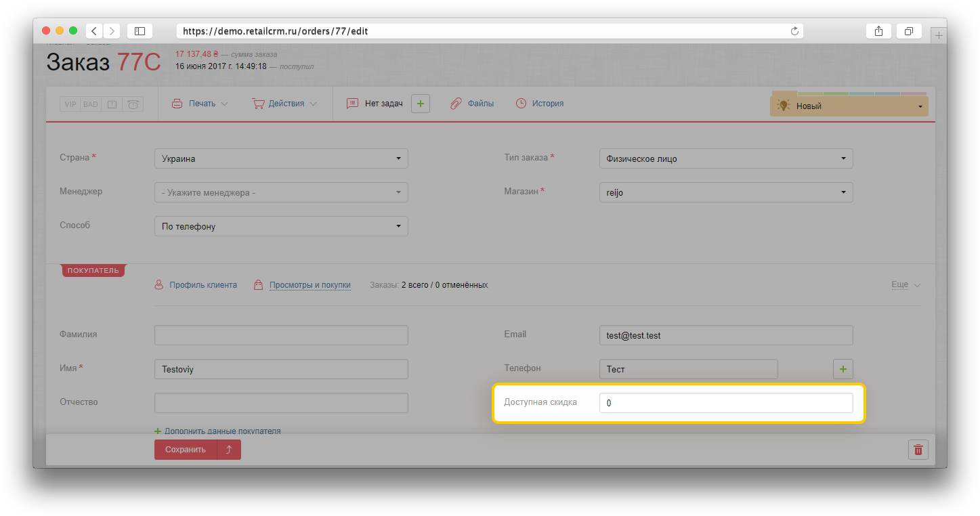Click the tasks list icon
This screenshot has width=980, height=516.
[352, 104]
